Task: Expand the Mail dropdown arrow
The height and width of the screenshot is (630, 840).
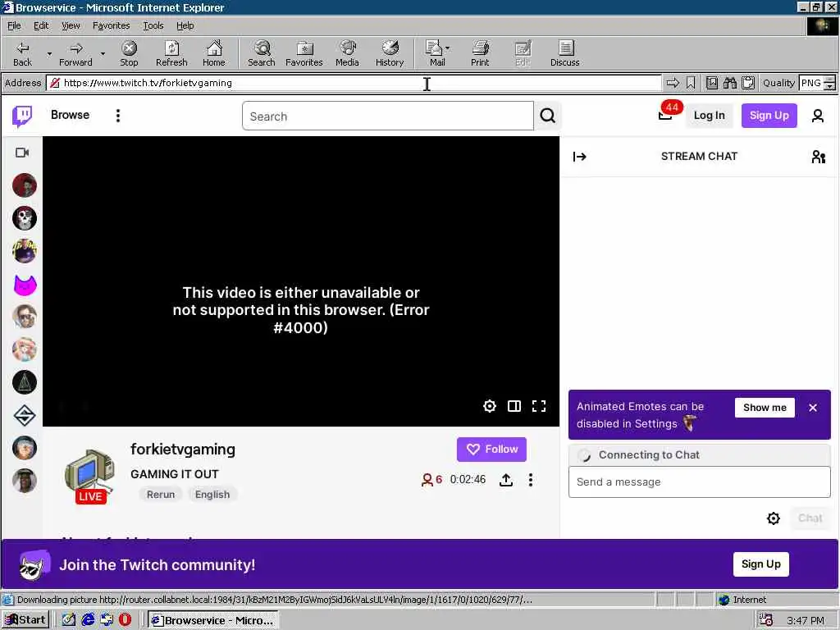Action: [447, 48]
